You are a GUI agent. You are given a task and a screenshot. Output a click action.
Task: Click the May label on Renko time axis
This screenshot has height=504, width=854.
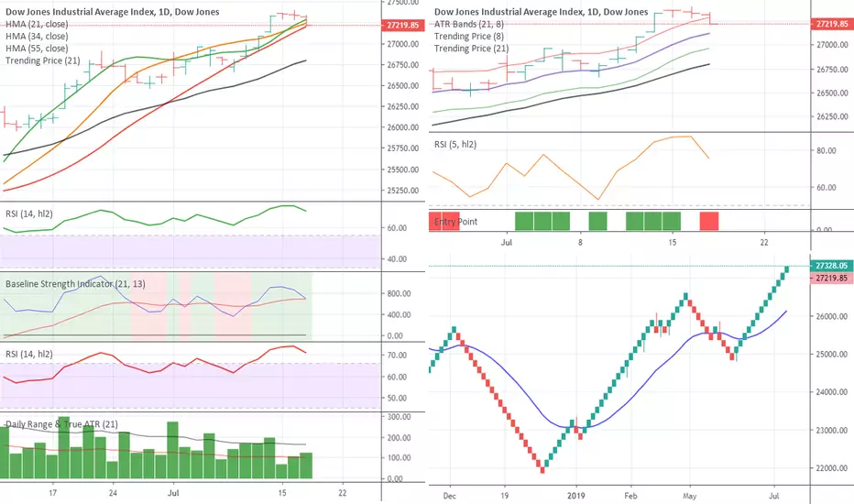(x=689, y=496)
